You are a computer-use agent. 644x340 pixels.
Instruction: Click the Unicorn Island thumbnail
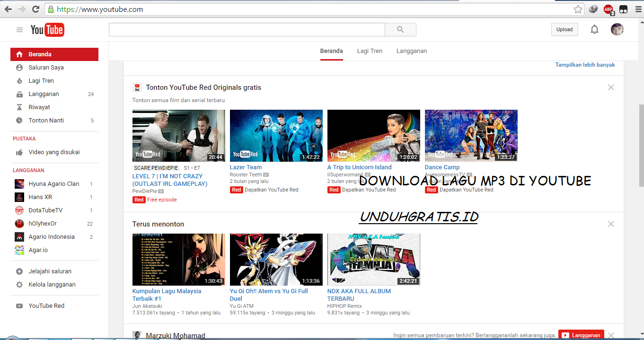point(374,136)
